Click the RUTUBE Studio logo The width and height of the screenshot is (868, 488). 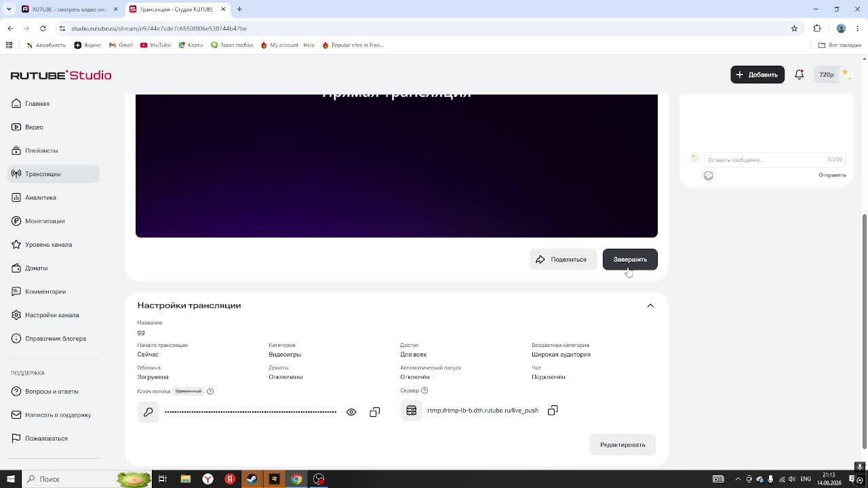tap(61, 75)
